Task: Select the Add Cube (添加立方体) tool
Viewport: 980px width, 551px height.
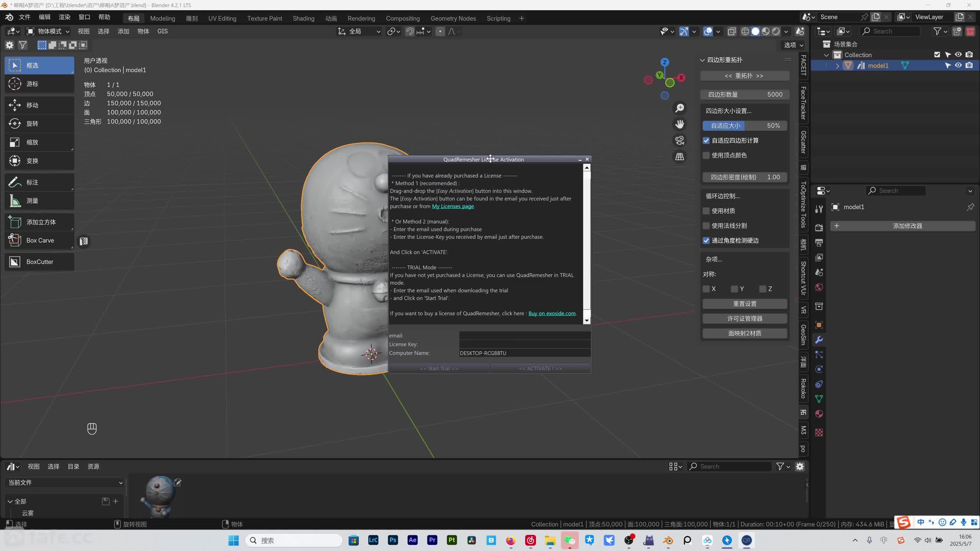Action: (39, 222)
